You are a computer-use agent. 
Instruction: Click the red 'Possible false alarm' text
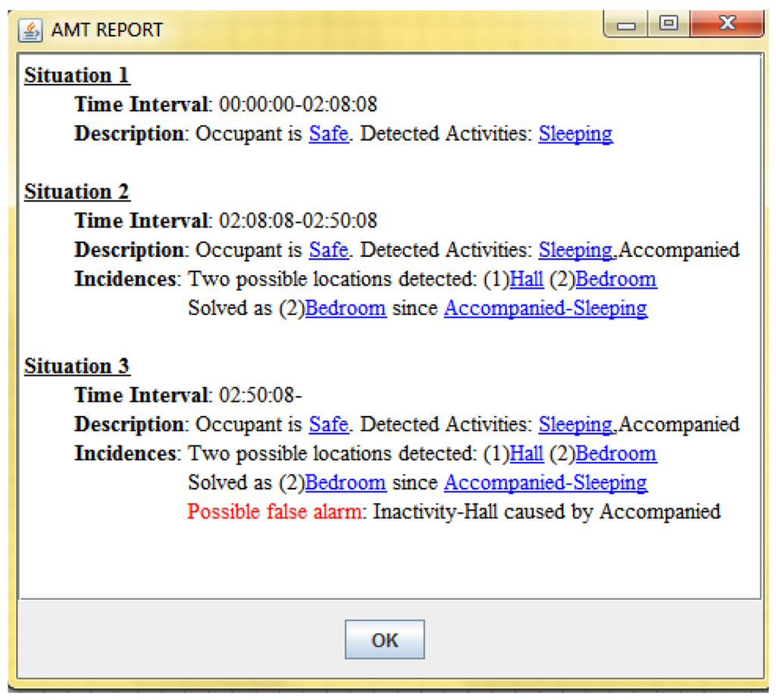[x=276, y=512]
